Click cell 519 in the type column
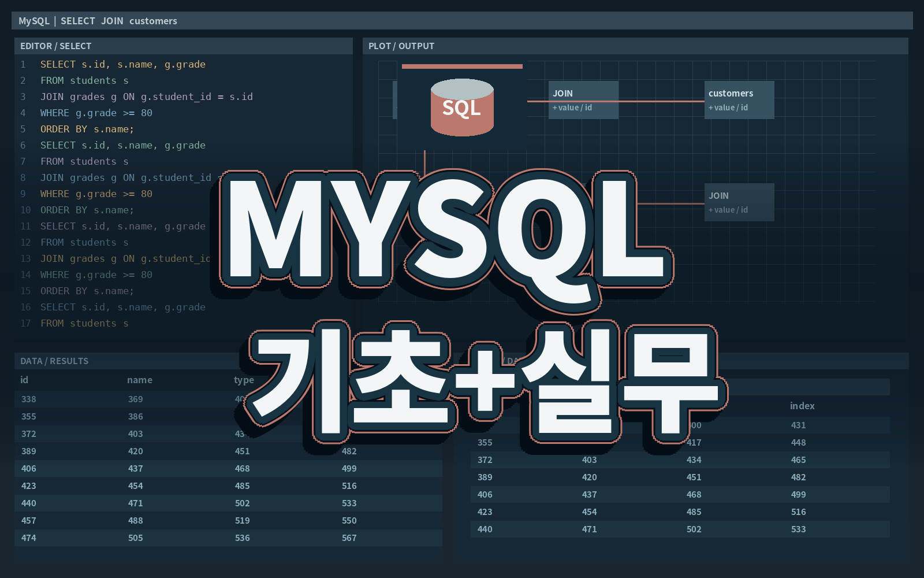 (243, 520)
